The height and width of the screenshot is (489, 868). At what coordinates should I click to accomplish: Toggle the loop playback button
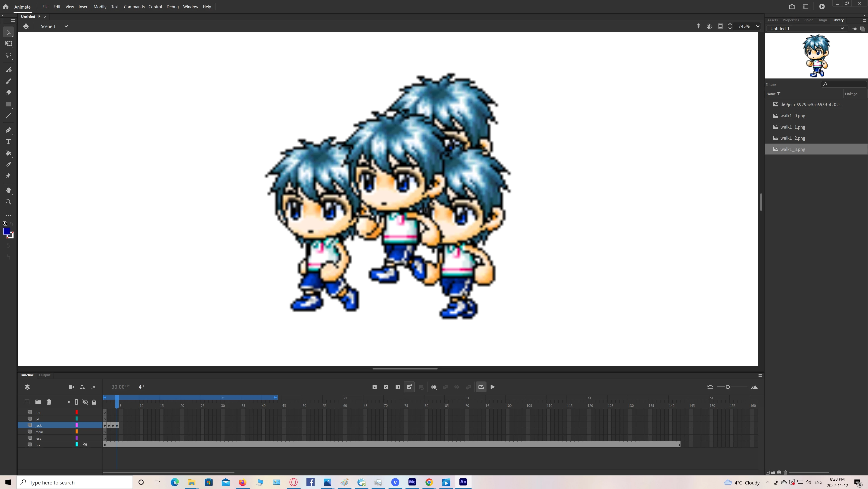[x=481, y=387]
